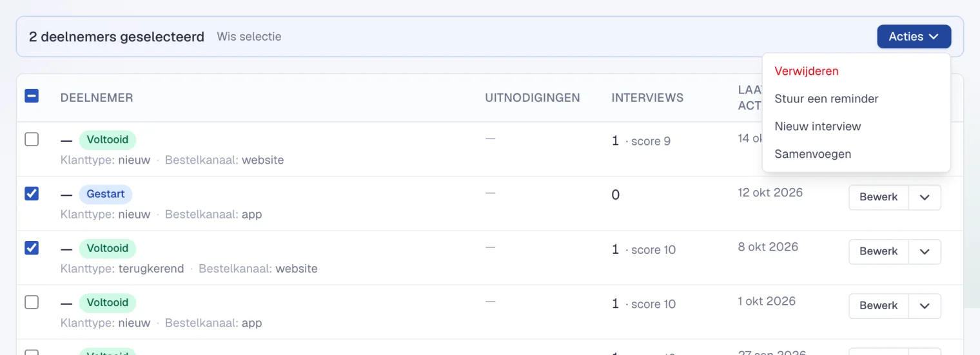Check the 1 okt 2026 row checkbox
The image size is (980, 355).
click(x=32, y=302)
